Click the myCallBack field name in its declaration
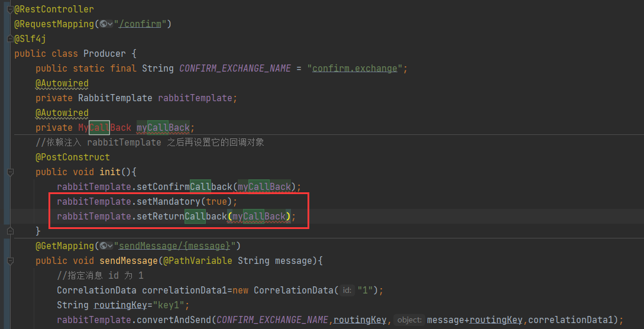Viewport: 644px width, 329px height. 163,128
